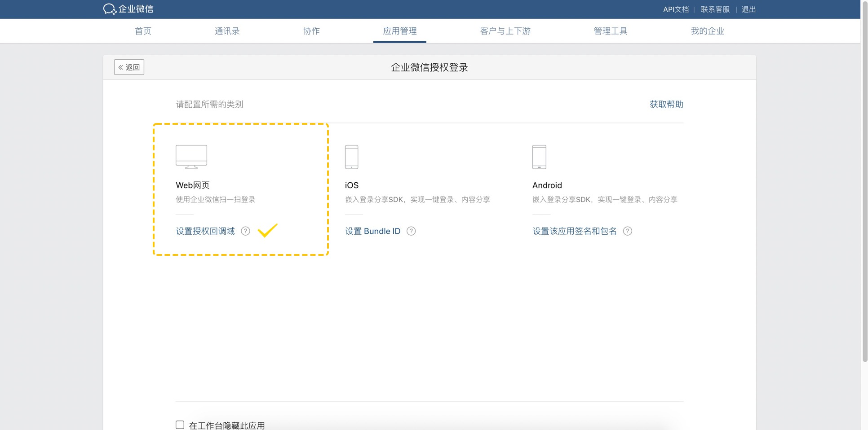Open help tooltip beside 设置 Bundle ID
868x430 pixels.
(411, 231)
